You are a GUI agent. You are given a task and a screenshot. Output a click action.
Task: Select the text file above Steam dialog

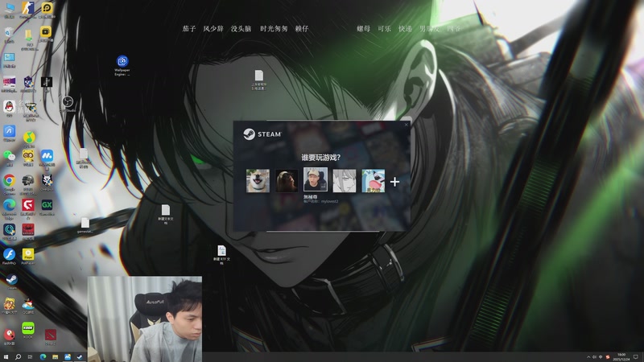(258, 80)
